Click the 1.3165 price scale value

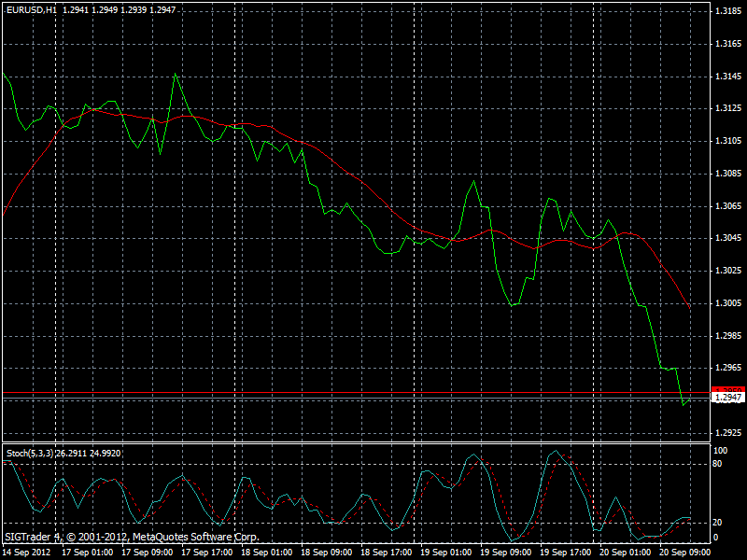point(728,44)
